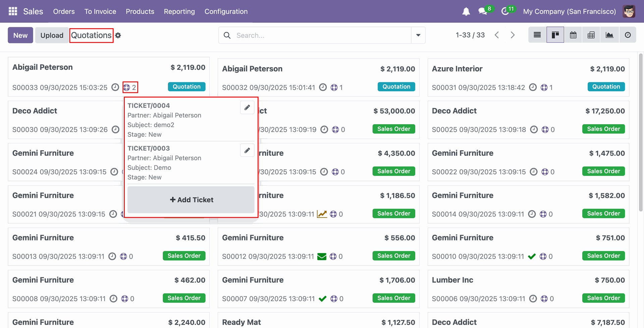Viewport: 644px width, 328px height.
Task: Open the chat messages icon
Action: click(x=483, y=11)
